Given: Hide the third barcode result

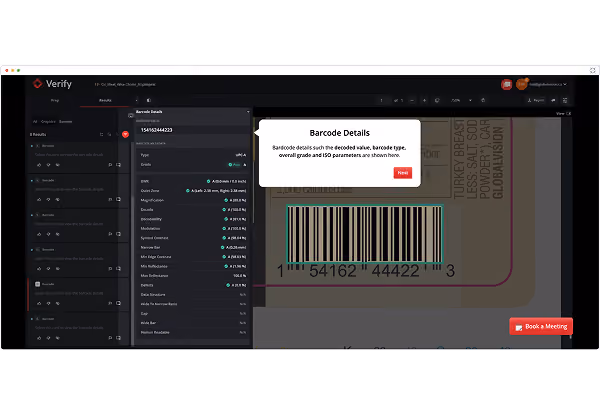Looking at the screenshot, I should click(x=58, y=234).
